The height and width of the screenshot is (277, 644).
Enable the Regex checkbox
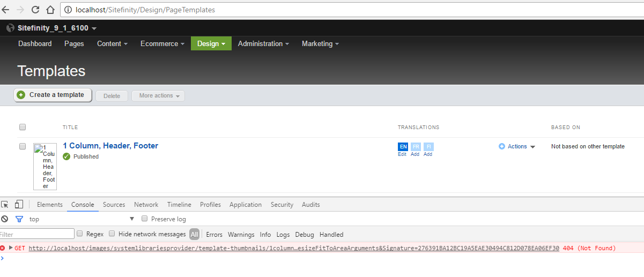coord(80,234)
